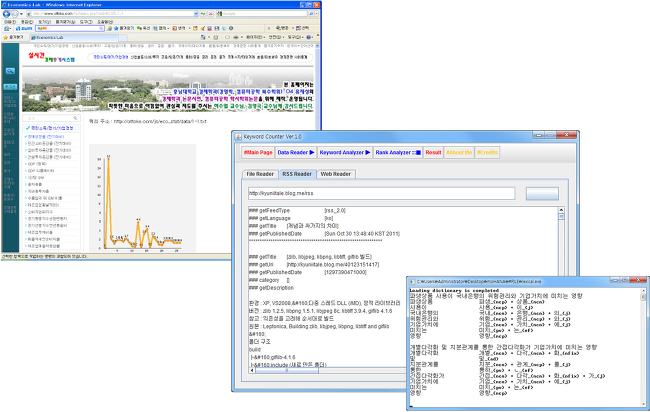Select the last item in webpage list
The height and width of the screenshot is (412, 650).
coord(42,246)
